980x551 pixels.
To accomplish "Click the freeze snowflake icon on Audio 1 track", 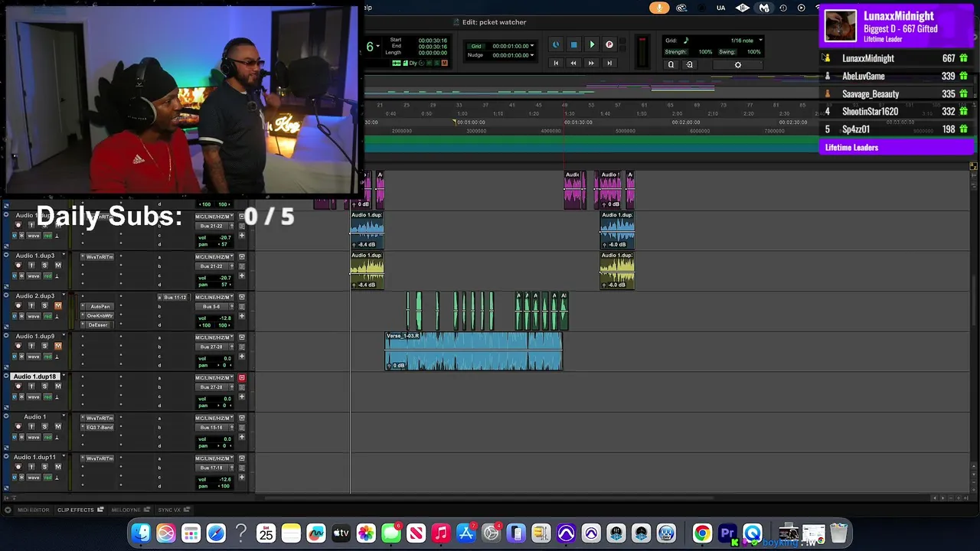I will click(21, 437).
